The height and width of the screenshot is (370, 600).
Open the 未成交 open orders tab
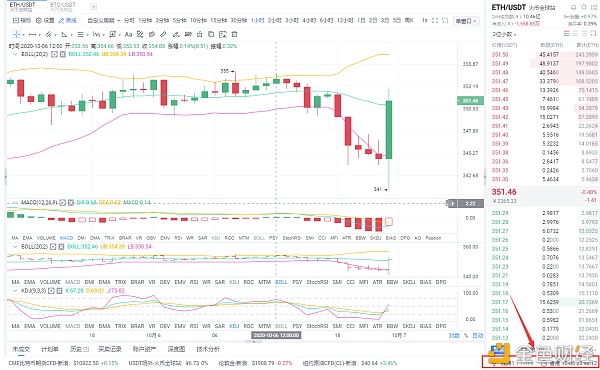point(21,349)
